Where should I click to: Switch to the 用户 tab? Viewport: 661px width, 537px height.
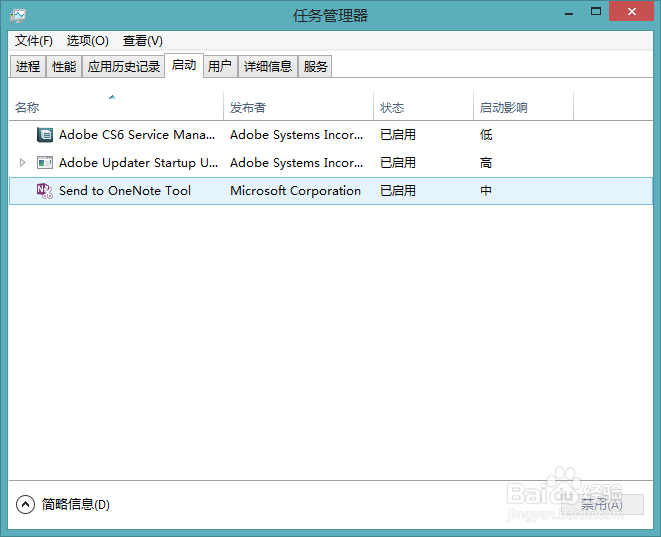coord(220,67)
